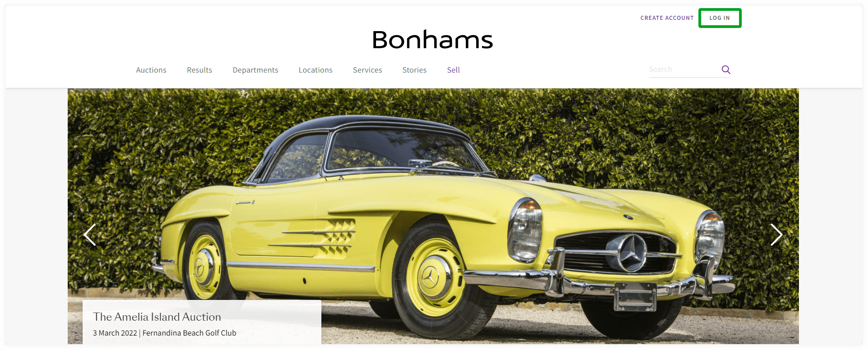868x350 pixels.
Task: Open the Auctions menu
Action: (151, 70)
